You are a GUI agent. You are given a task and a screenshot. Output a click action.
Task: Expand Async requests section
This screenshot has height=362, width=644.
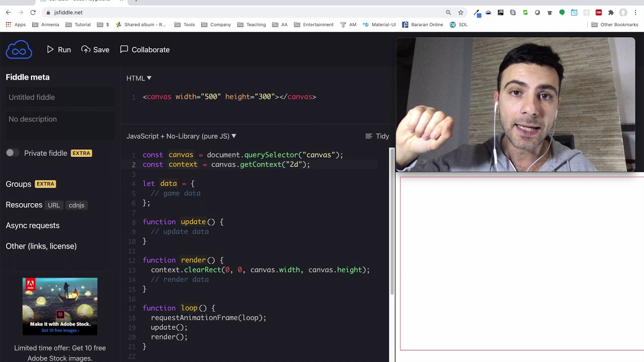33,226
